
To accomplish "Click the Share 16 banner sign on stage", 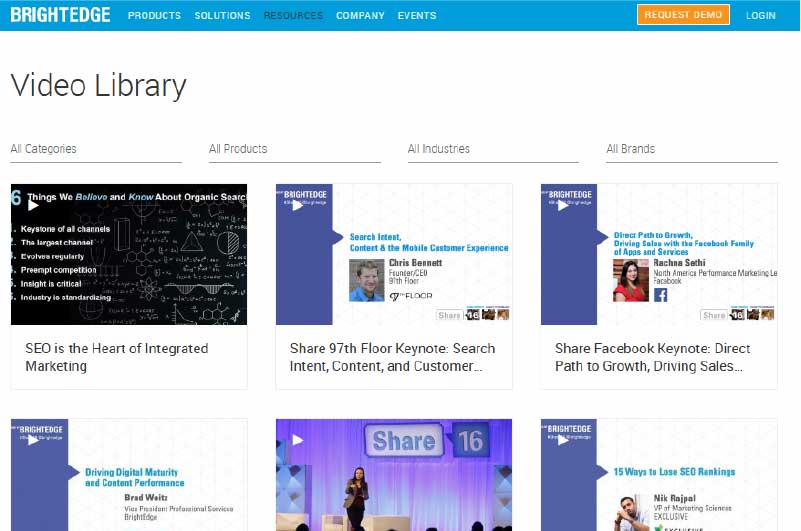I will click(x=427, y=441).
